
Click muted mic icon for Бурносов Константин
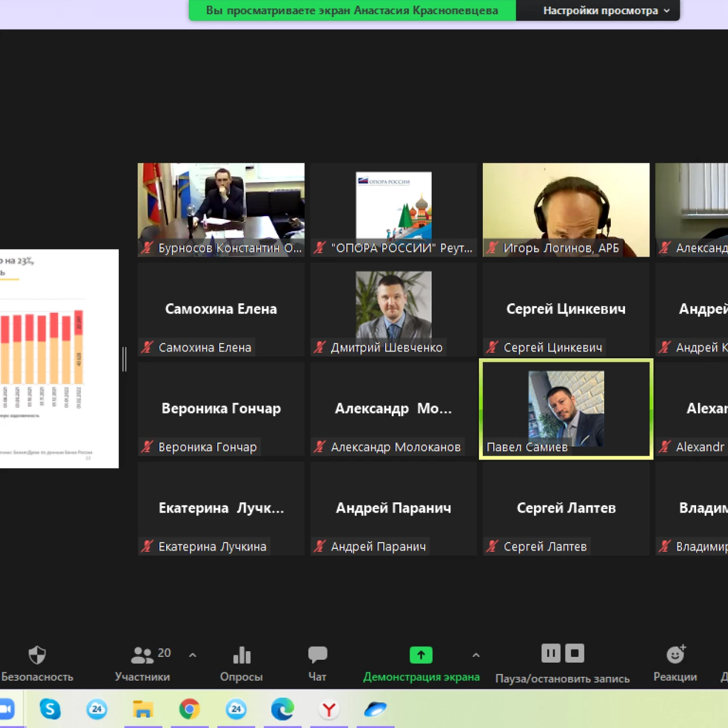pos(147,248)
